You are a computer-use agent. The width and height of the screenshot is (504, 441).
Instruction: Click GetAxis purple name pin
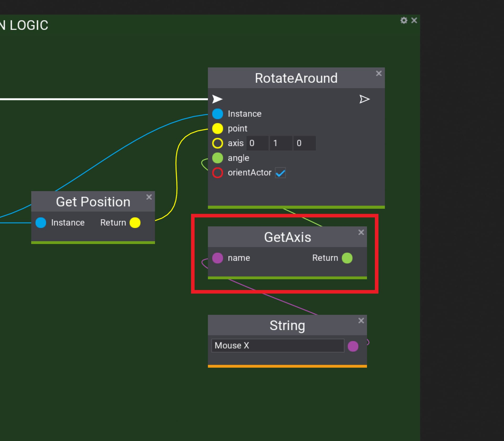coord(218,258)
